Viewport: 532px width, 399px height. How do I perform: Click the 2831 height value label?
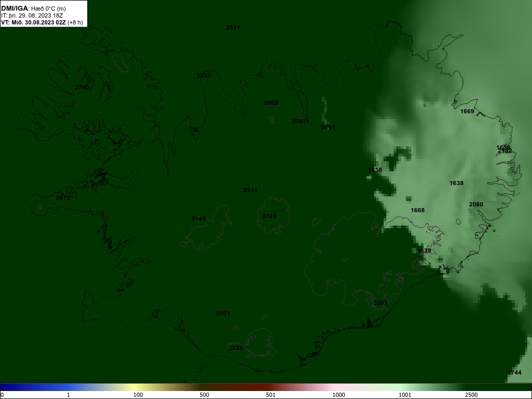233,28
